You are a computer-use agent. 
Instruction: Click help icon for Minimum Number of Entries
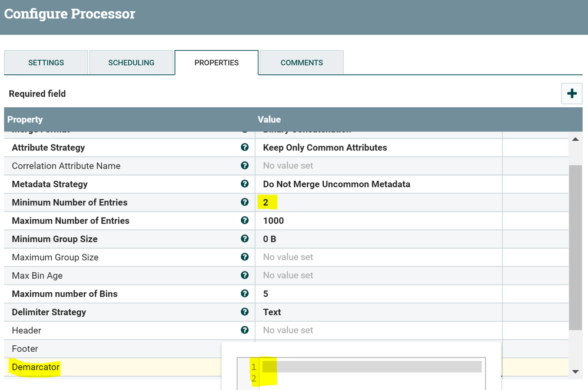click(x=245, y=202)
